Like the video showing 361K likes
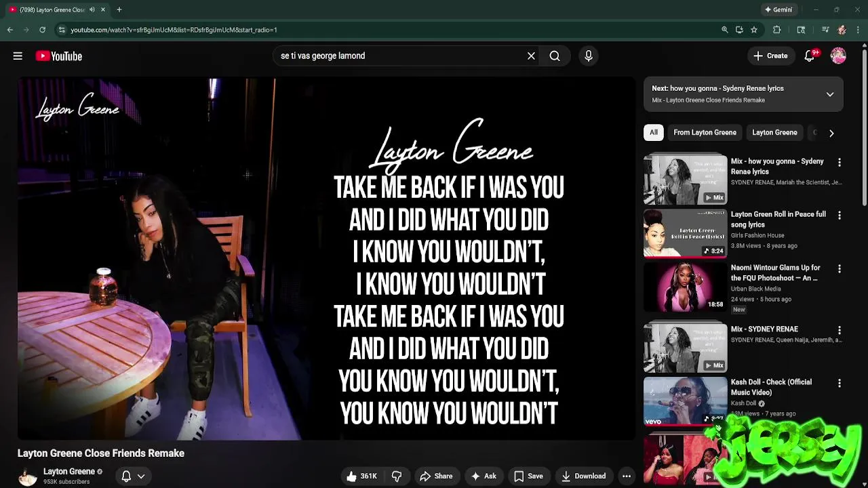The image size is (868, 488). [361, 476]
